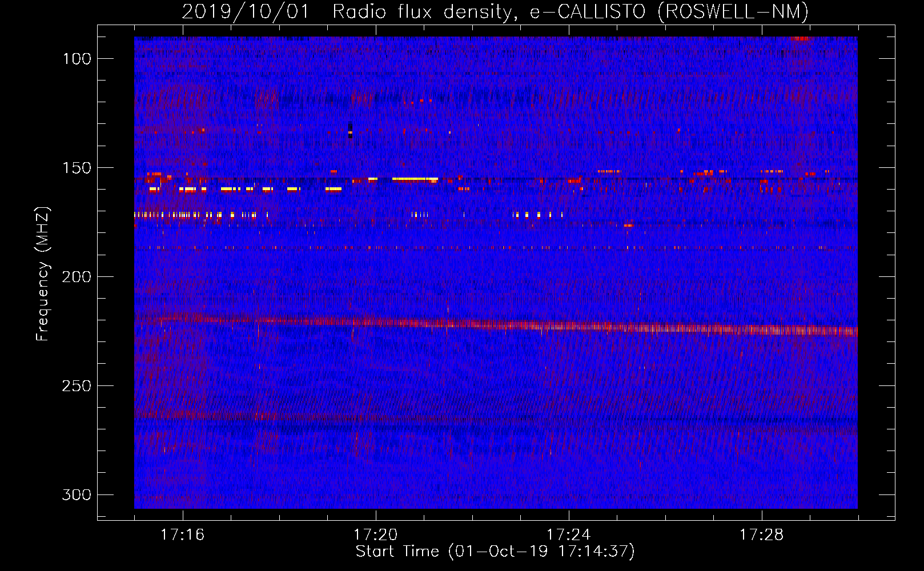Click the '150' frequency tick label
924x571 pixels.
pos(77,168)
